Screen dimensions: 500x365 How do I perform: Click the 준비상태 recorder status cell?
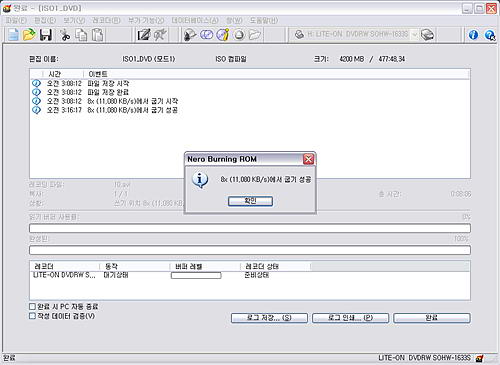257,275
